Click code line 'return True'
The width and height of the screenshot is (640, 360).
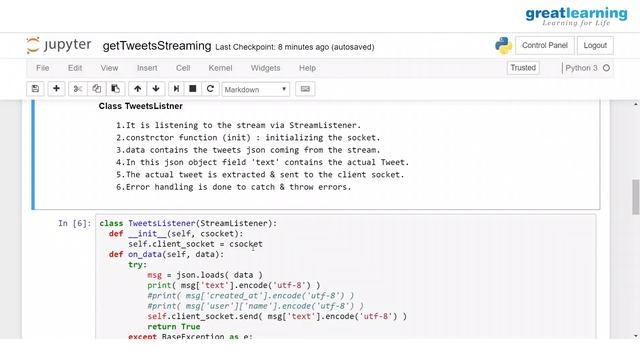point(174,327)
